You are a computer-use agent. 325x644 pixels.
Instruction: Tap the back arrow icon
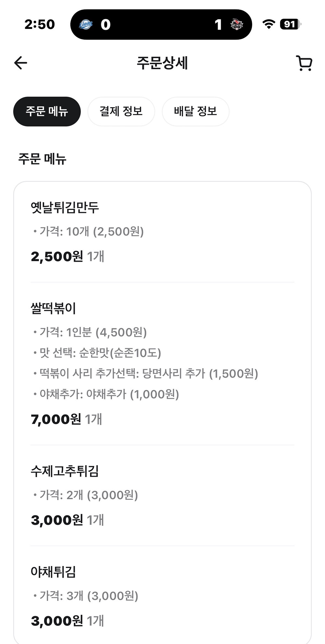(20, 63)
